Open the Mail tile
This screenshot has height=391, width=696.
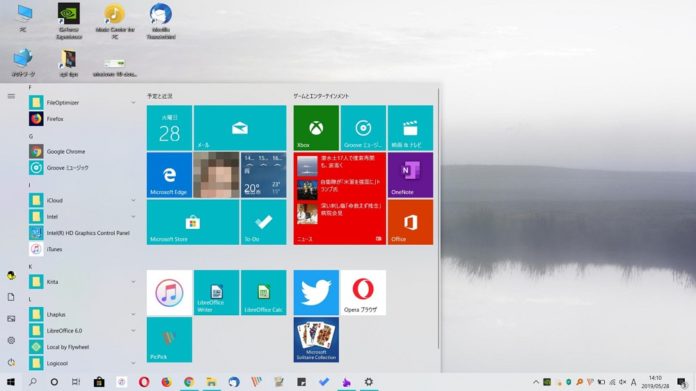click(240, 128)
